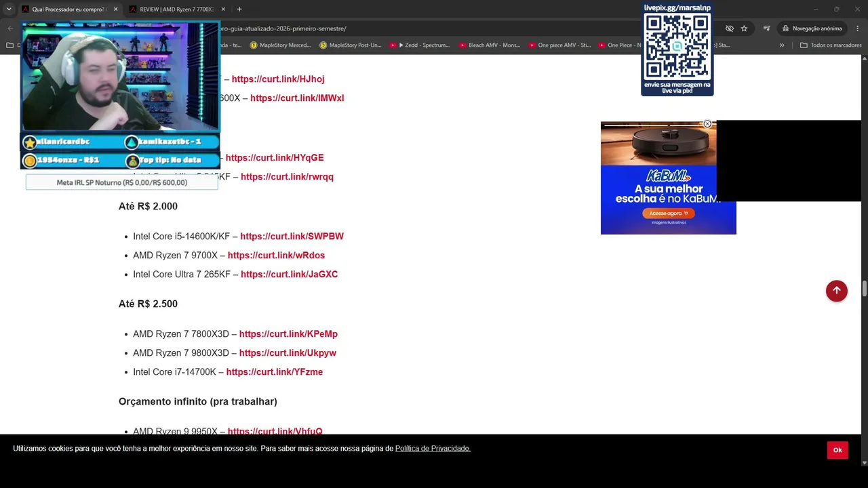Open the AMD Ryzen 7 7800X3D link KPeMp

click(288, 334)
